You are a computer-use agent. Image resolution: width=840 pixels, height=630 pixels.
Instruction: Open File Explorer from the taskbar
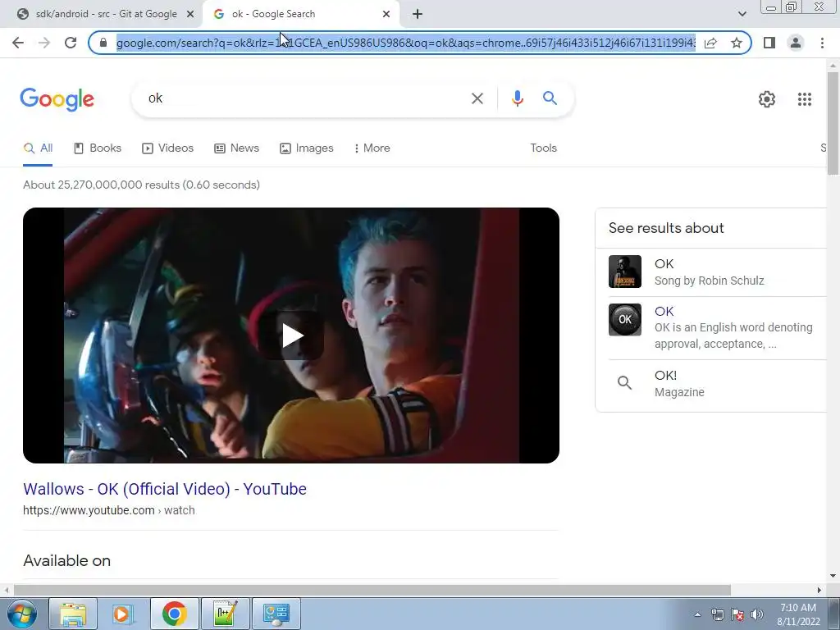point(73,614)
